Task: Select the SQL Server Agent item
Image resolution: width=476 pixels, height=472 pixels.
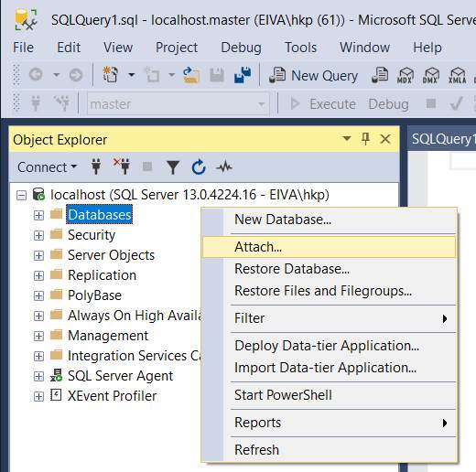Action: (x=120, y=376)
